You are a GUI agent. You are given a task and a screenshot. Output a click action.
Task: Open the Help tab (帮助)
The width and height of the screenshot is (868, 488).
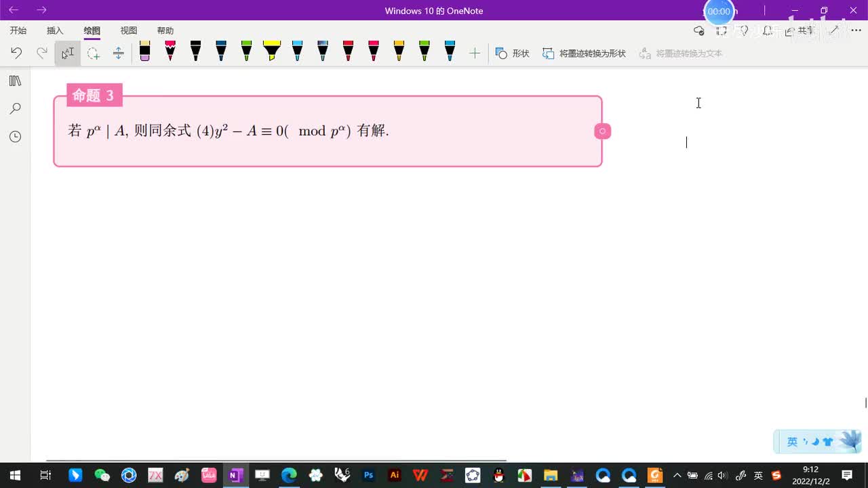165,30
